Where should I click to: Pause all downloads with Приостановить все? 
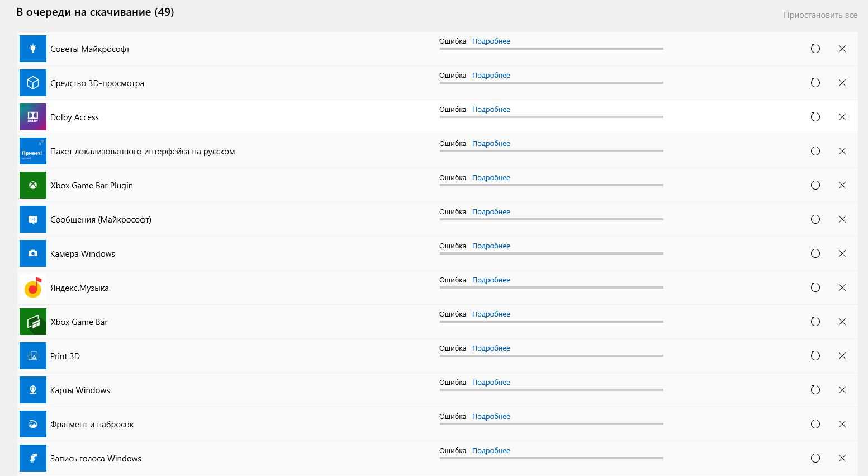[820, 15]
